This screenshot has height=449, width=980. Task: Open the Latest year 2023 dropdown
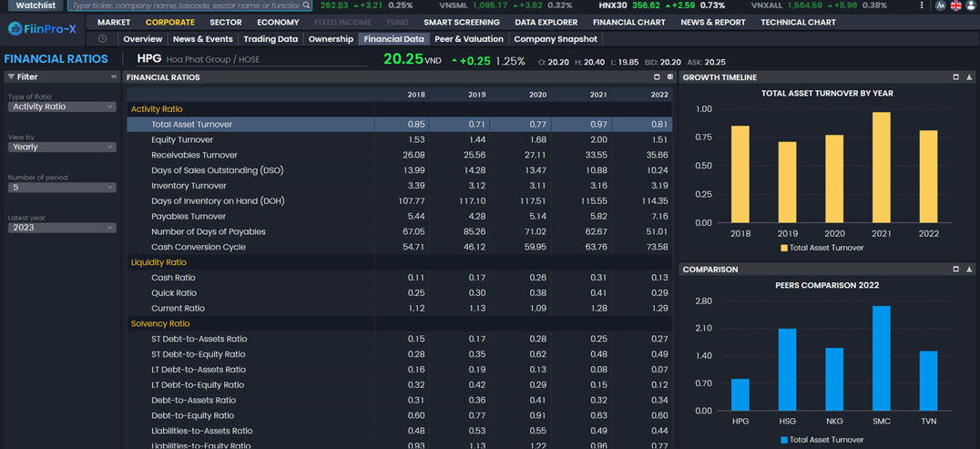[62, 228]
